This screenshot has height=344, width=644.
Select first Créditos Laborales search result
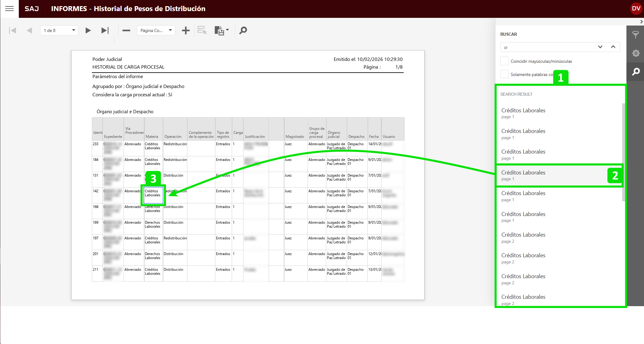(x=523, y=113)
